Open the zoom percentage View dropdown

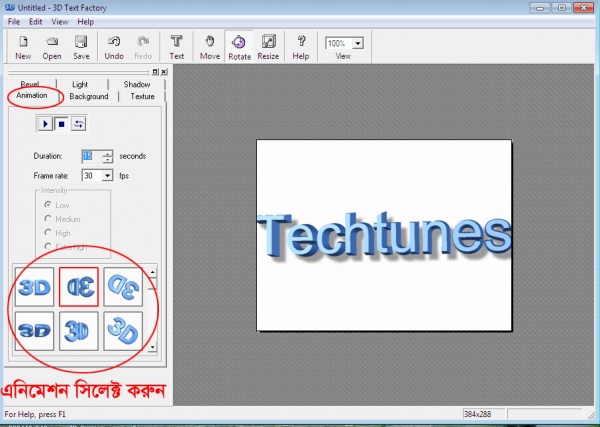click(358, 43)
